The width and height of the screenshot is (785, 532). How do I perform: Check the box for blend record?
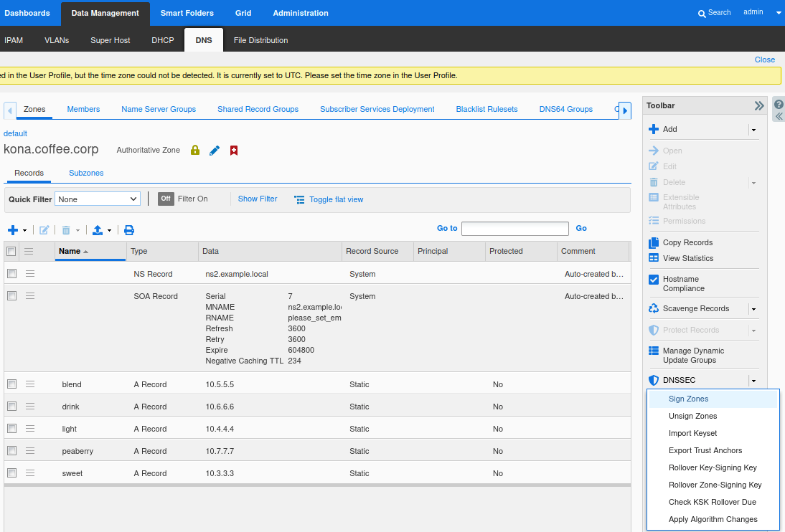pos(11,384)
